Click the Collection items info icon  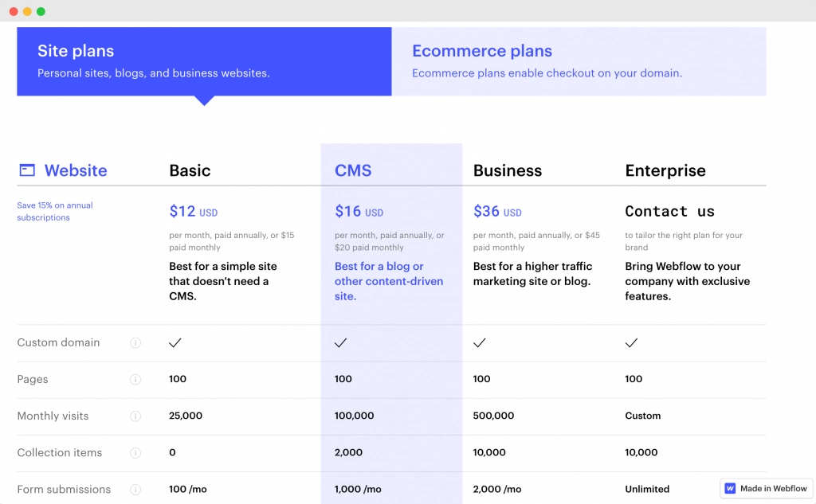tap(135, 453)
